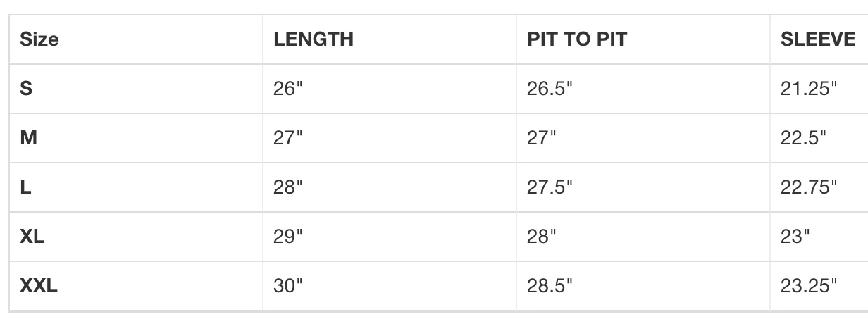Image resolution: width=868 pixels, height=324 pixels.
Task: Click the 26.5" pit to pit cell
Action: 550,89
